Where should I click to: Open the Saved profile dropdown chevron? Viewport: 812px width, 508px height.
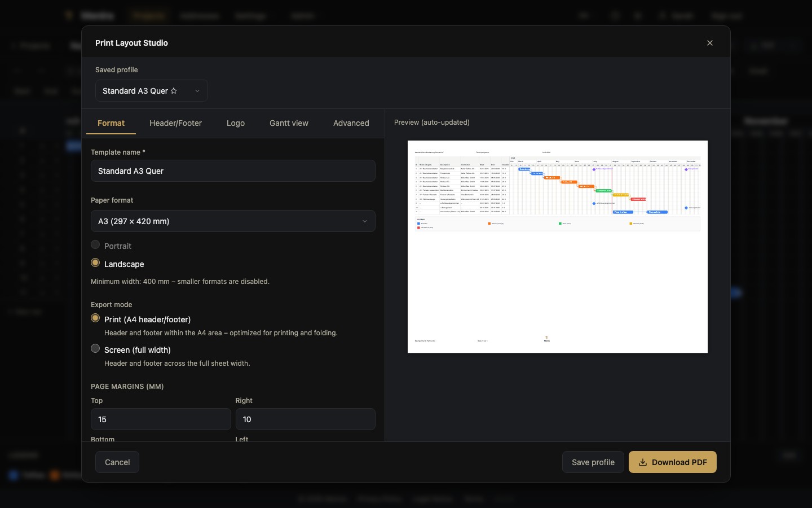click(x=197, y=91)
